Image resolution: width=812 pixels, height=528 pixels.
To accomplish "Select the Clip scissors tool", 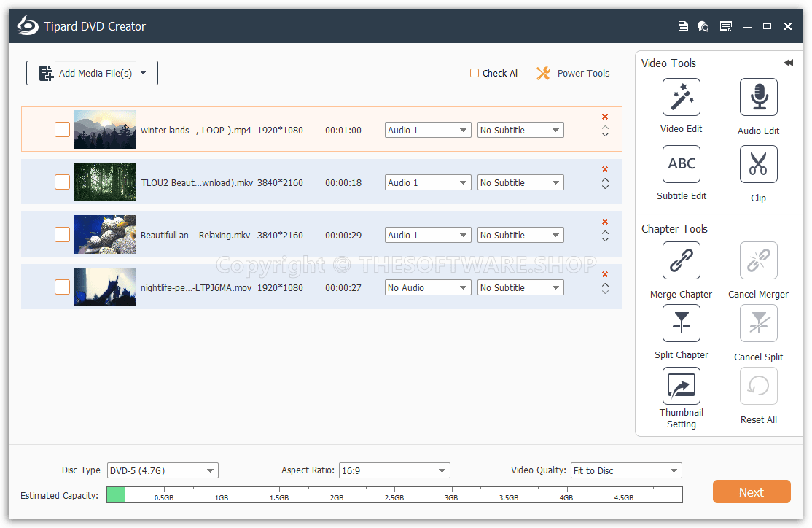I will (758, 164).
